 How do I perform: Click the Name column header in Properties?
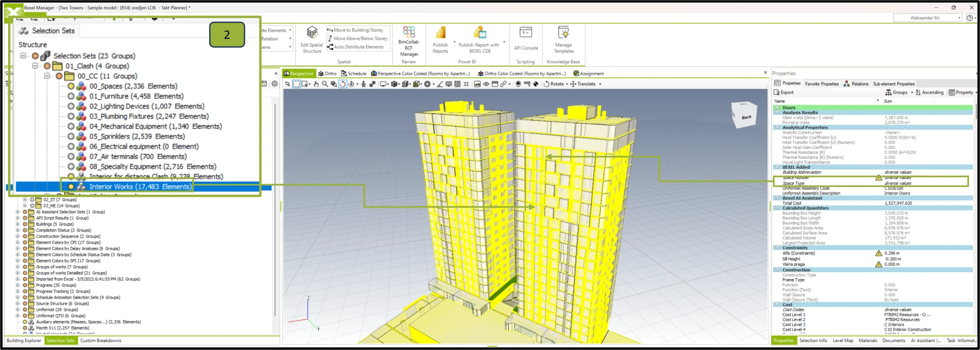[x=824, y=101]
